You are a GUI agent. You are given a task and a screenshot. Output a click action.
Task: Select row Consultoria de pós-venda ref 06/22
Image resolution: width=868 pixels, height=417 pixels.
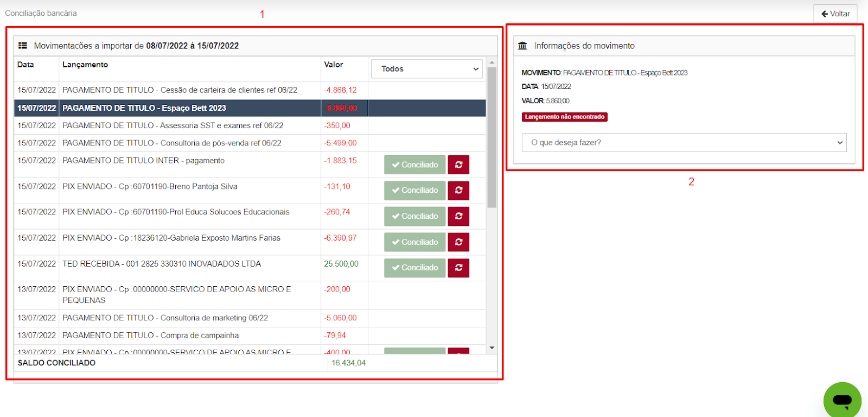click(250, 143)
